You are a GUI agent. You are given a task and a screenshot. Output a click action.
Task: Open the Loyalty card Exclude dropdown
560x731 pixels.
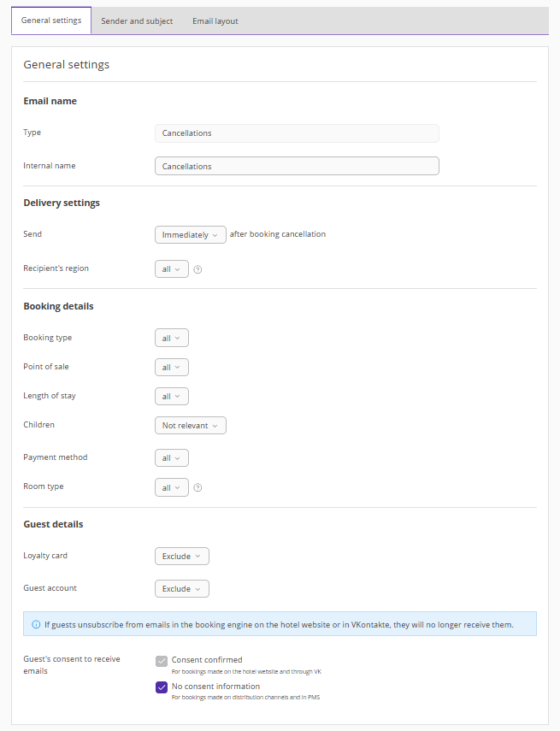click(181, 557)
